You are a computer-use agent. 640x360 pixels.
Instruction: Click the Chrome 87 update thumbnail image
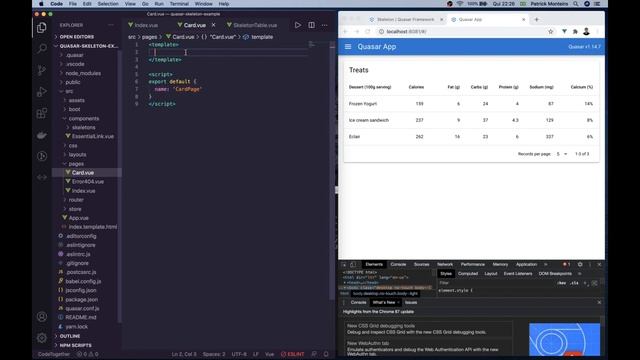564,340
